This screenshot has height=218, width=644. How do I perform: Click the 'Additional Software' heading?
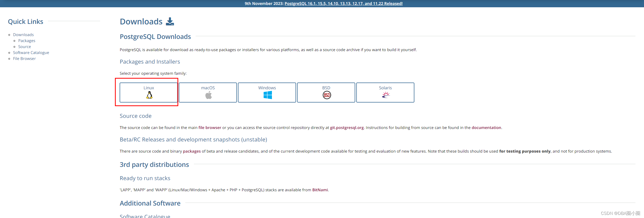pos(150,203)
